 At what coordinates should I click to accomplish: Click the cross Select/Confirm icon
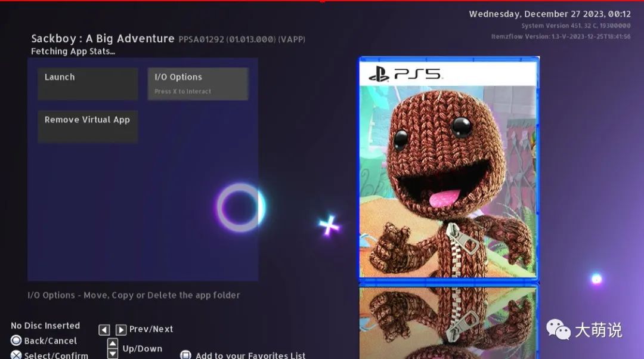pyautogui.click(x=16, y=355)
